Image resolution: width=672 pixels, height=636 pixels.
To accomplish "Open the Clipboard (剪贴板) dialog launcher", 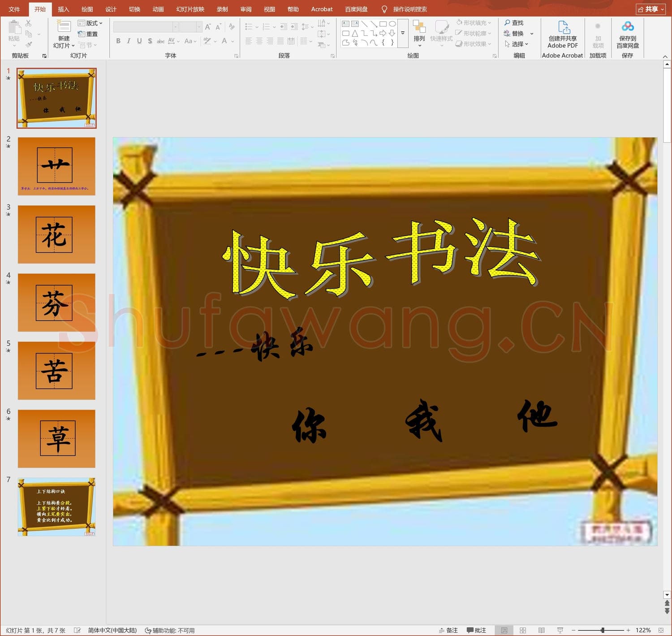I will (x=44, y=56).
